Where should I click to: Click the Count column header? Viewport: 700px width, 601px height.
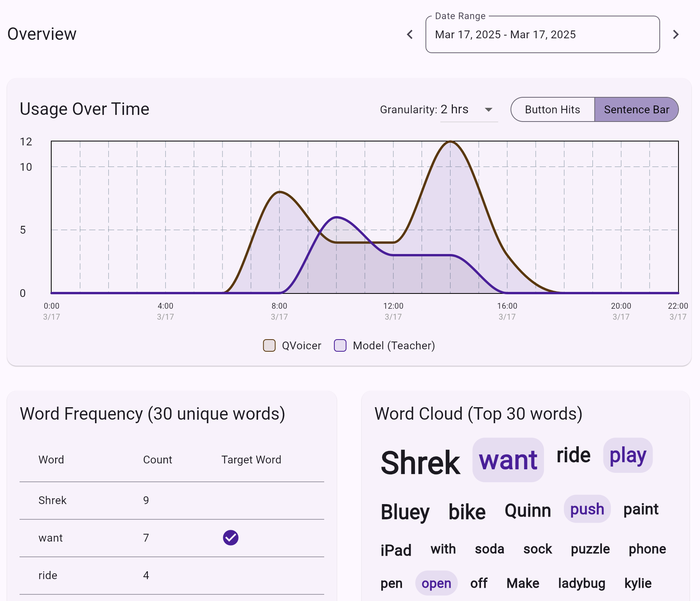(158, 460)
